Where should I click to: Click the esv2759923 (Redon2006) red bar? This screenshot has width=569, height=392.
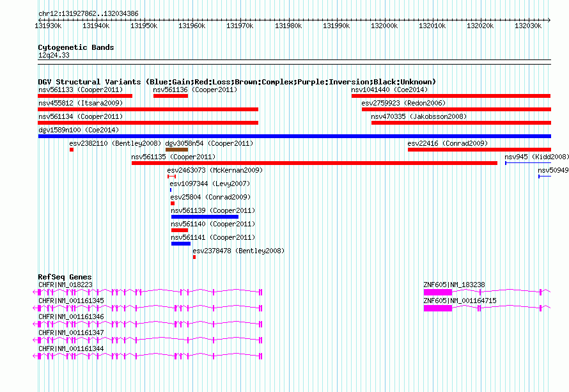(456, 109)
